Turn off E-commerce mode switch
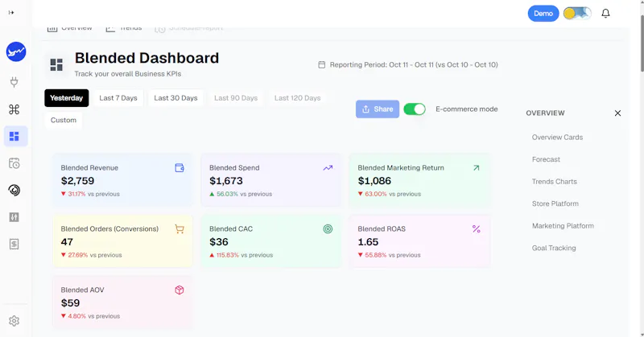The height and width of the screenshot is (337, 644). [415, 109]
